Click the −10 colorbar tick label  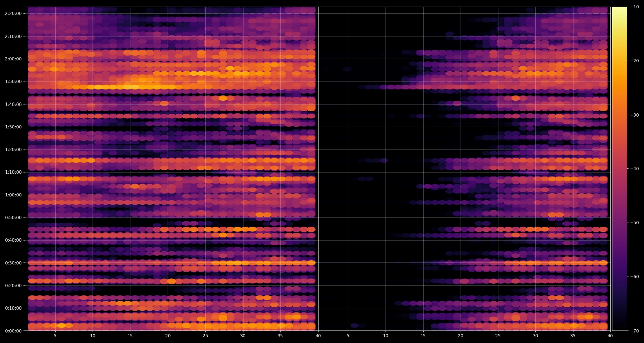(634, 7)
